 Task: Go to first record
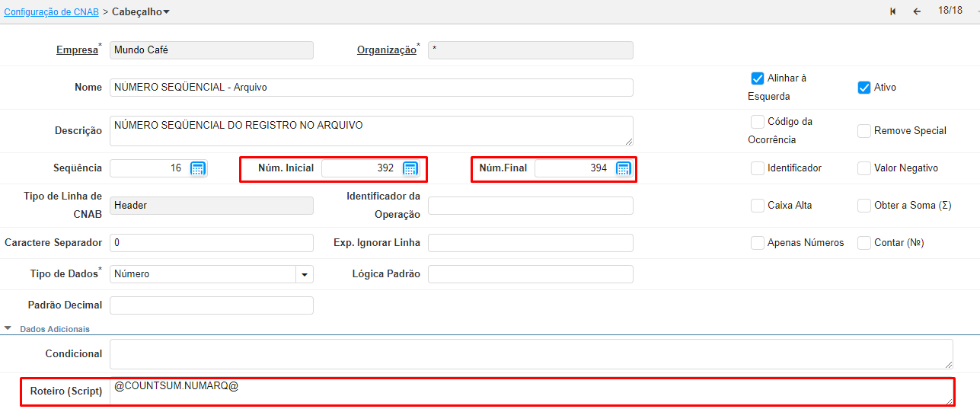click(892, 11)
